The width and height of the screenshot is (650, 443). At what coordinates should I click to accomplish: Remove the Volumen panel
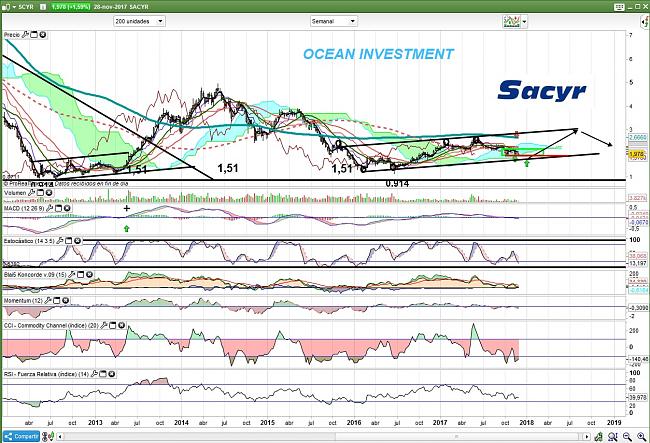[49, 193]
